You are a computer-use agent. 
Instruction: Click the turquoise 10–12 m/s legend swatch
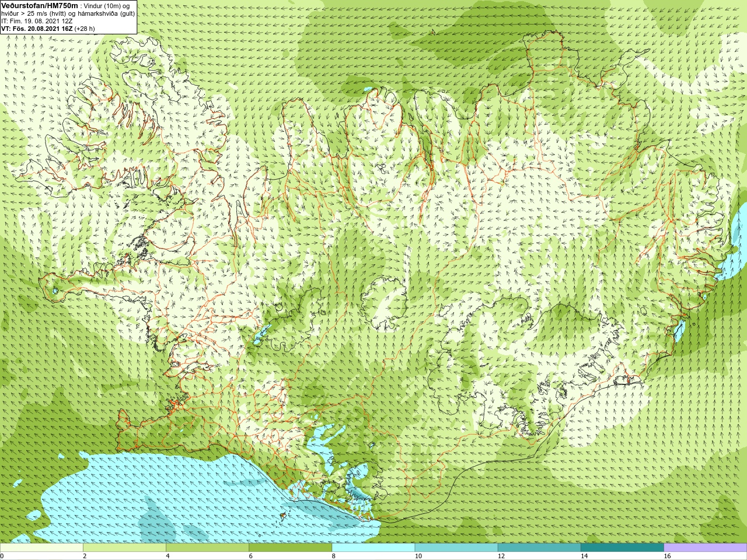tap(456, 548)
